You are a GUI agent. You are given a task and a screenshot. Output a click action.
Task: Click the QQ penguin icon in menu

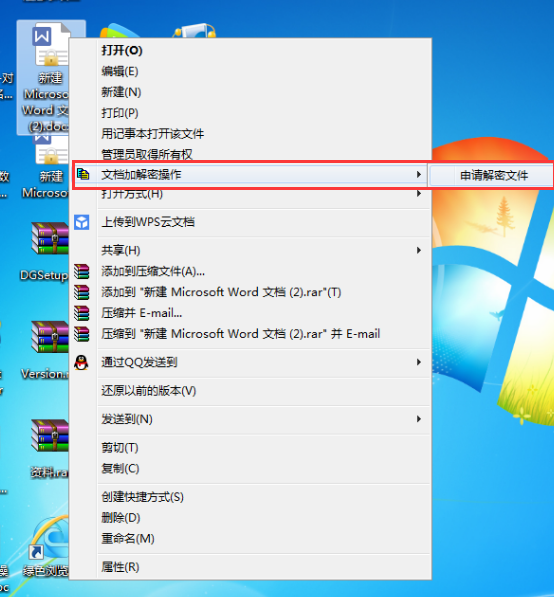coord(81,362)
